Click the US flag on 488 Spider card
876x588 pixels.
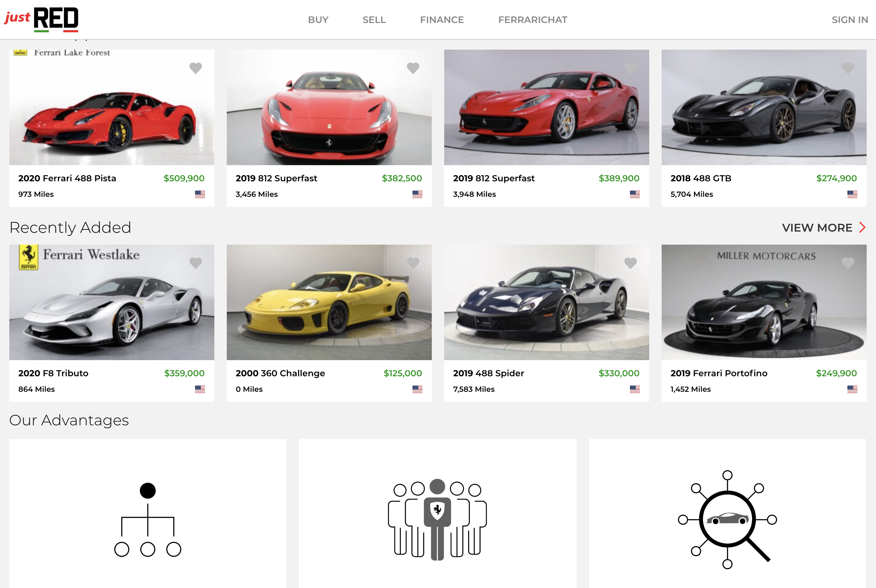pos(635,389)
